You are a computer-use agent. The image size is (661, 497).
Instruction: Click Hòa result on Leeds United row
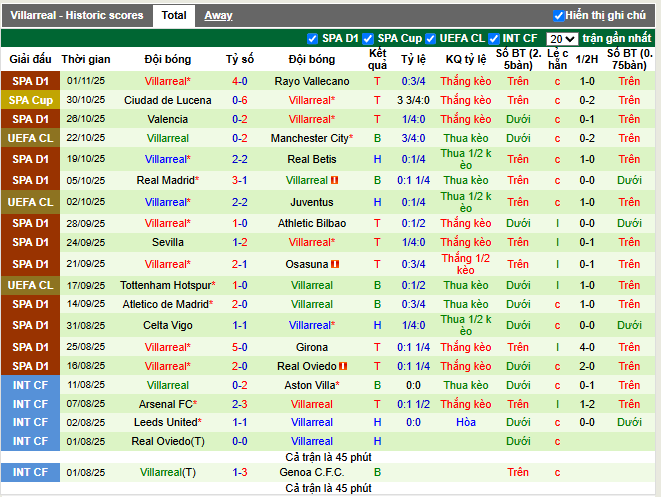465,422
